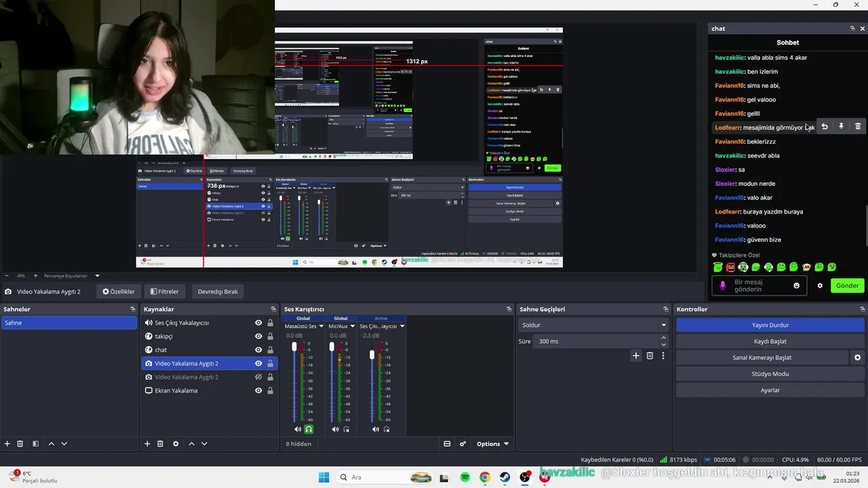
Task: Open preview scaling Pencereye Boyutlandır dropdown
Action: coord(97,276)
